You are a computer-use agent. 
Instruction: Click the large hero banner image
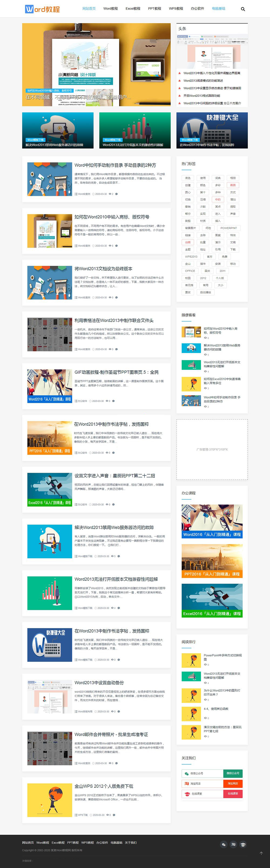tap(96, 64)
